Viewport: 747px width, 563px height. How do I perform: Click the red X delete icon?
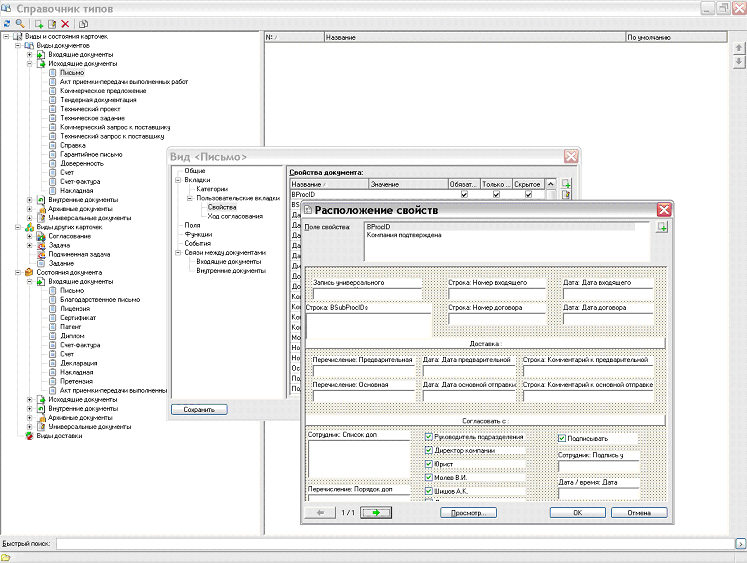65,23
